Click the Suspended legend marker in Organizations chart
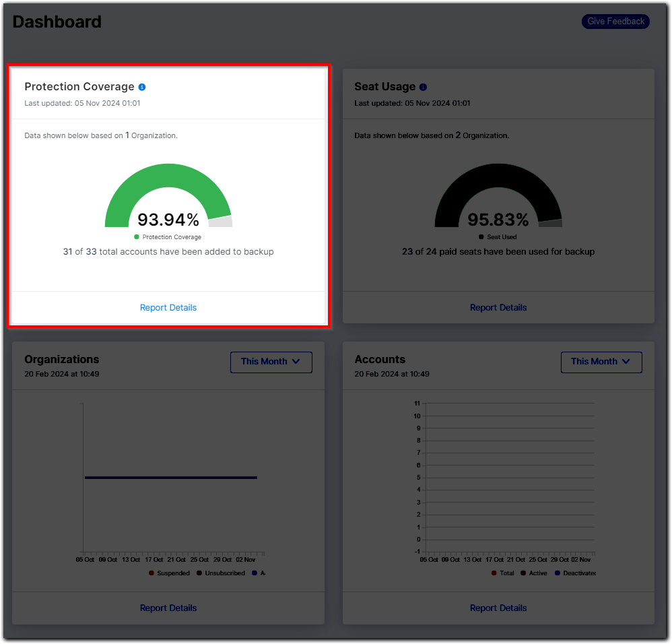The image size is (672, 644). coord(152,573)
